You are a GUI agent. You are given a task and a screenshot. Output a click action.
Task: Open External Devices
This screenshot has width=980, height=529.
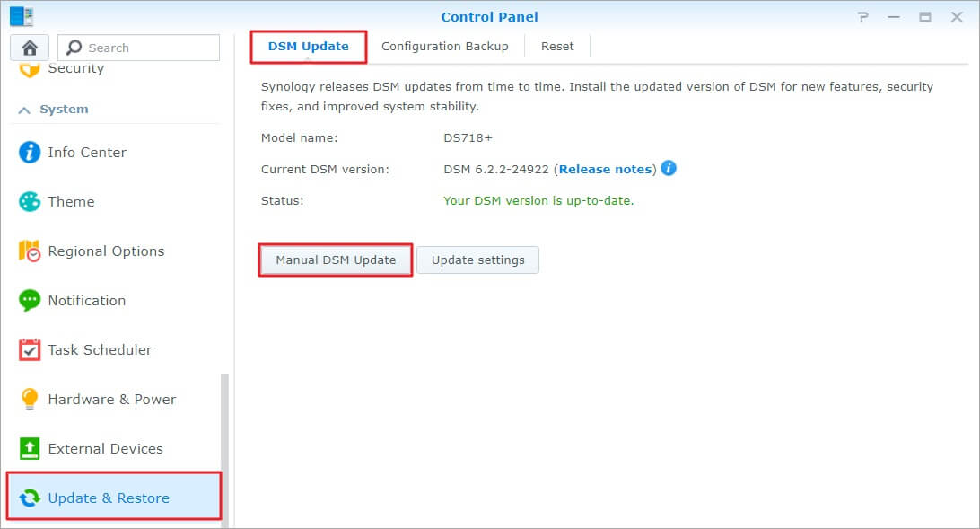(114, 448)
